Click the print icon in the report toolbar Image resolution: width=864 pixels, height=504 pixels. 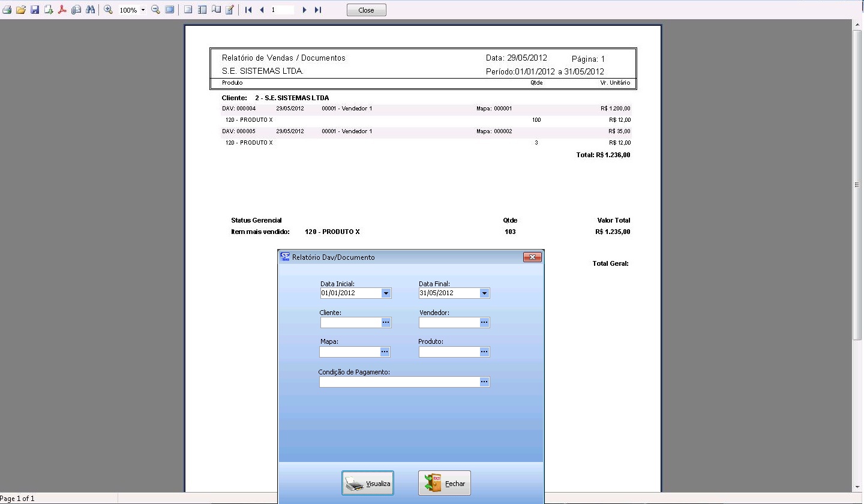click(7, 10)
